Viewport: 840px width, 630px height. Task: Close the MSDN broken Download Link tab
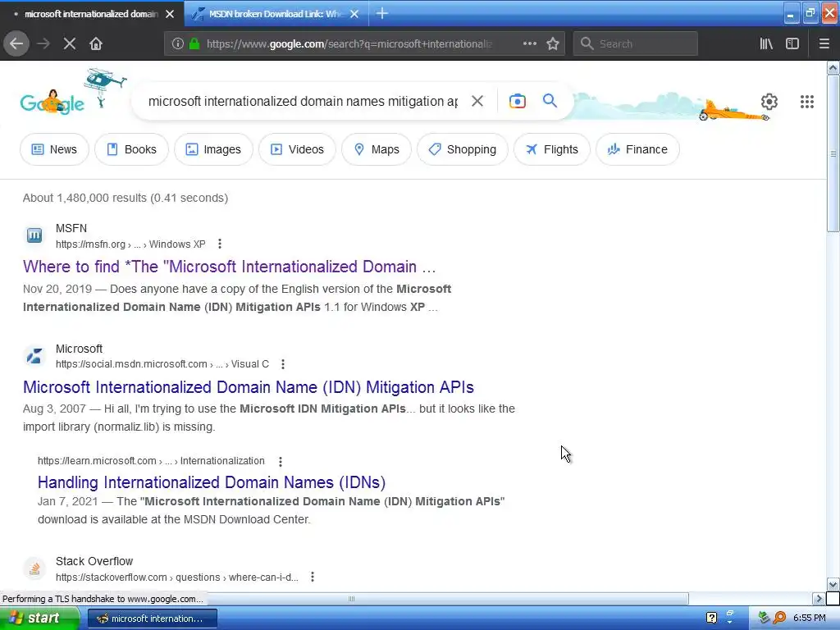pyautogui.click(x=354, y=14)
